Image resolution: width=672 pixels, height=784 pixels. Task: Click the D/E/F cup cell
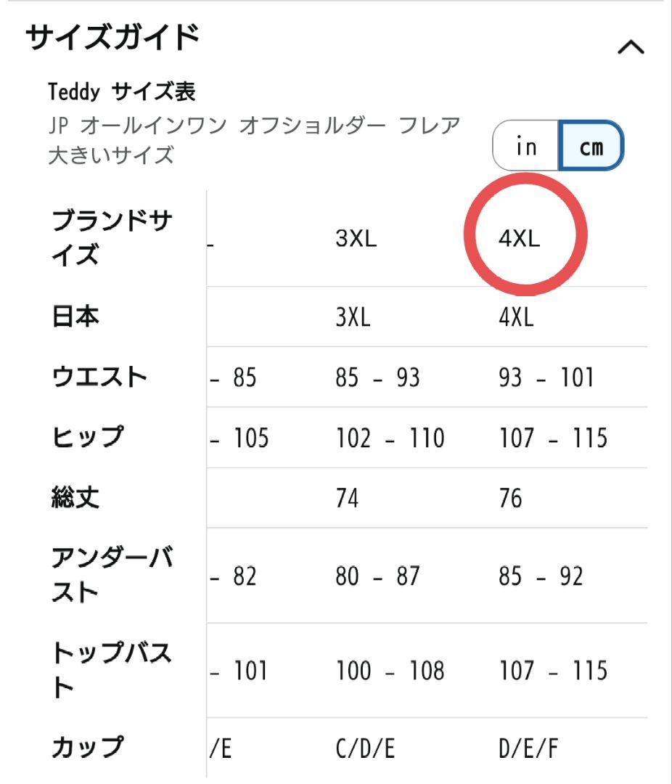pyautogui.click(x=528, y=748)
